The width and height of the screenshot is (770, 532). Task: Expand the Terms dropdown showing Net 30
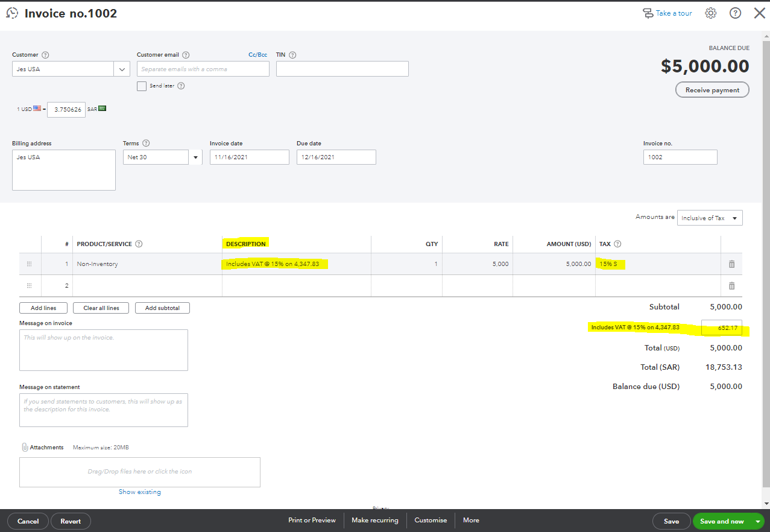pyautogui.click(x=195, y=157)
